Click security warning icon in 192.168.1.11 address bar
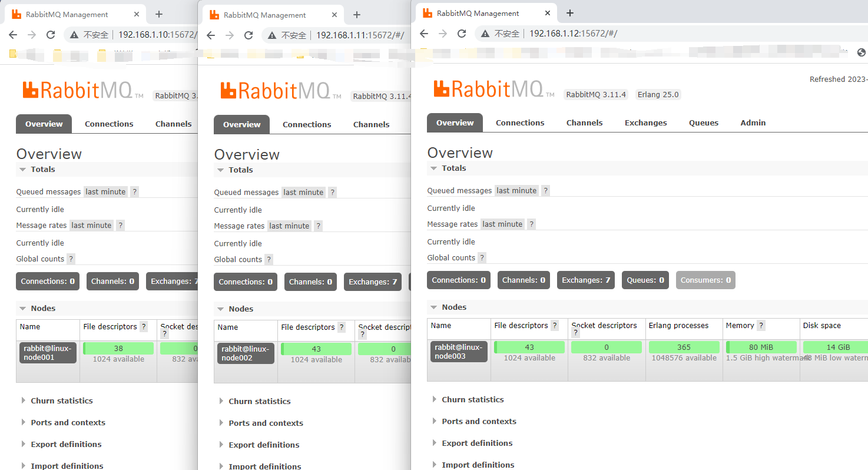 [272, 35]
